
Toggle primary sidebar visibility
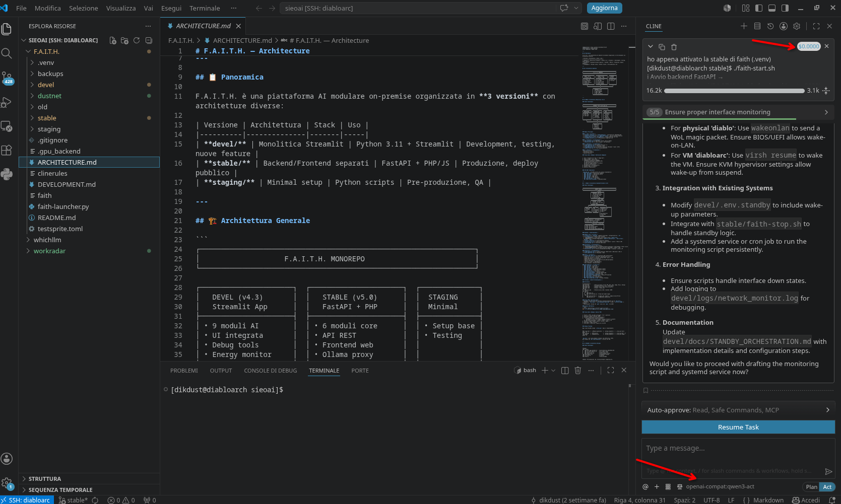pos(759,8)
